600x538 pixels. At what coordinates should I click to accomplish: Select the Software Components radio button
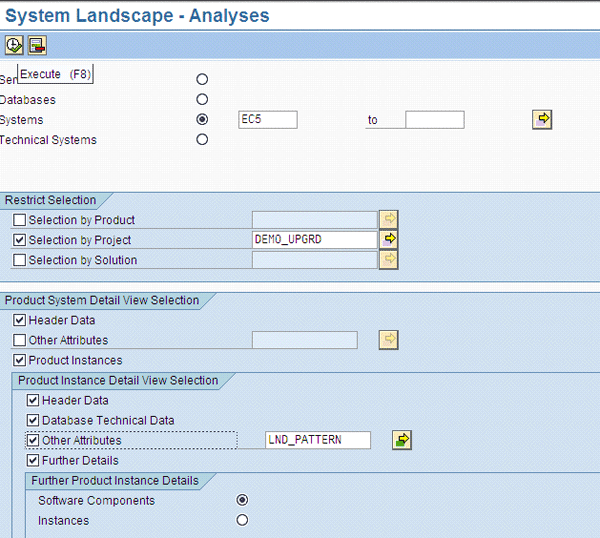242,500
